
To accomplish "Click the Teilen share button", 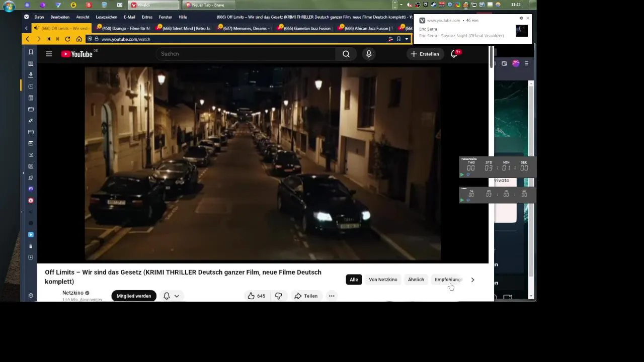I will click(x=306, y=296).
